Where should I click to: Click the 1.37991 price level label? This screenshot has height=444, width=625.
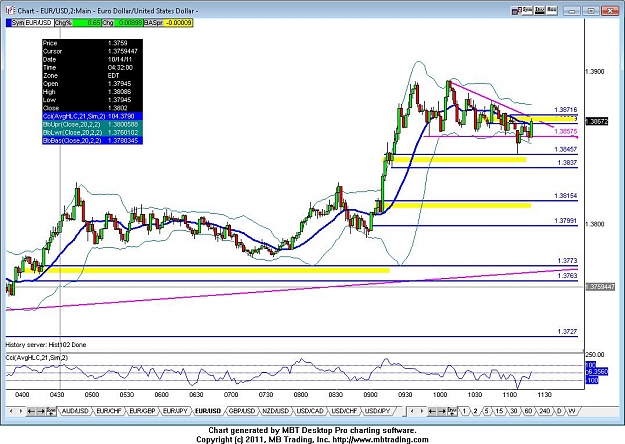tap(566, 221)
